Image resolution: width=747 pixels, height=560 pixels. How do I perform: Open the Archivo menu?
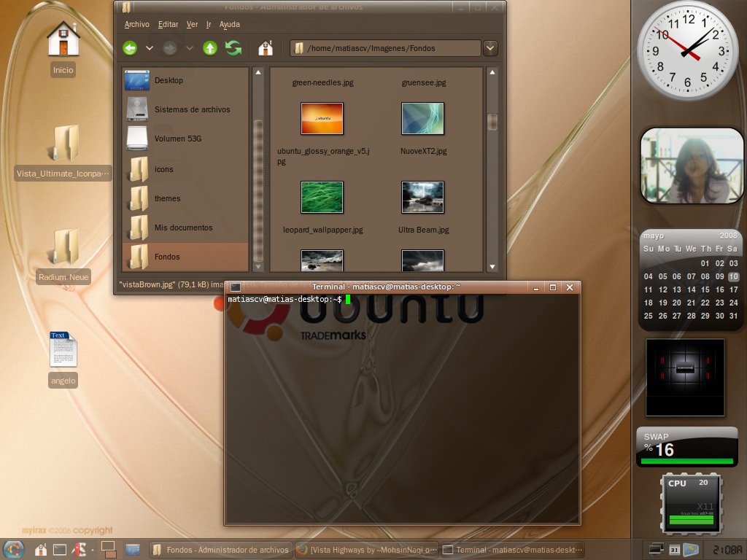136,24
